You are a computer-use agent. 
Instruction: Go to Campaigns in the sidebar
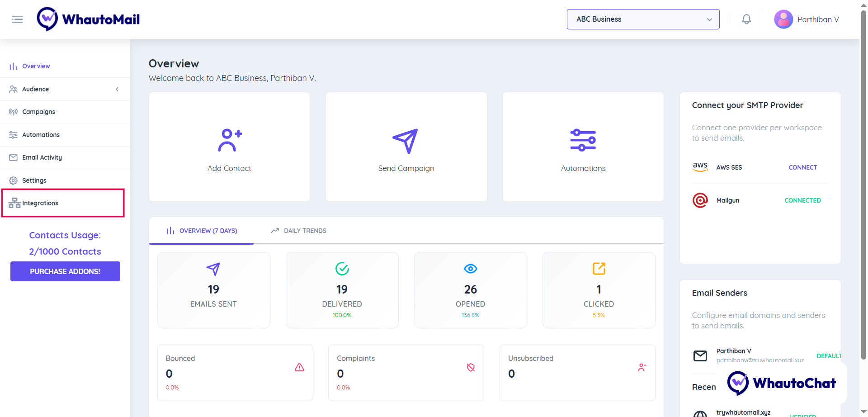pos(38,112)
